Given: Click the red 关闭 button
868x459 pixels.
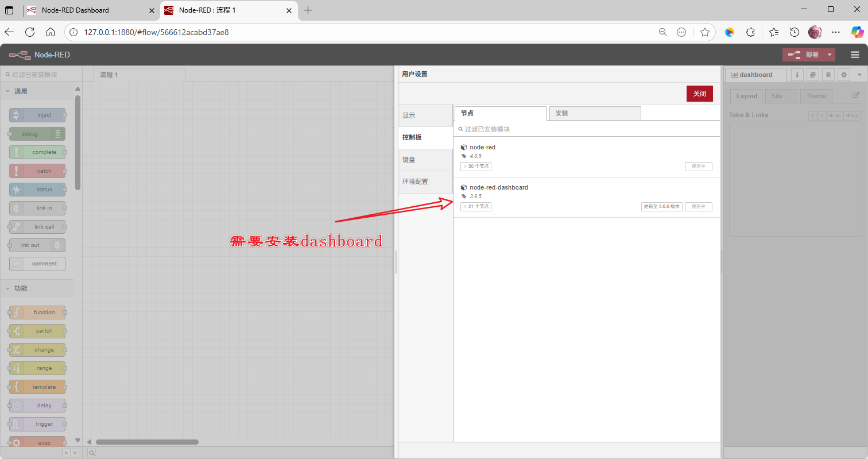Looking at the screenshot, I should (699, 94).
